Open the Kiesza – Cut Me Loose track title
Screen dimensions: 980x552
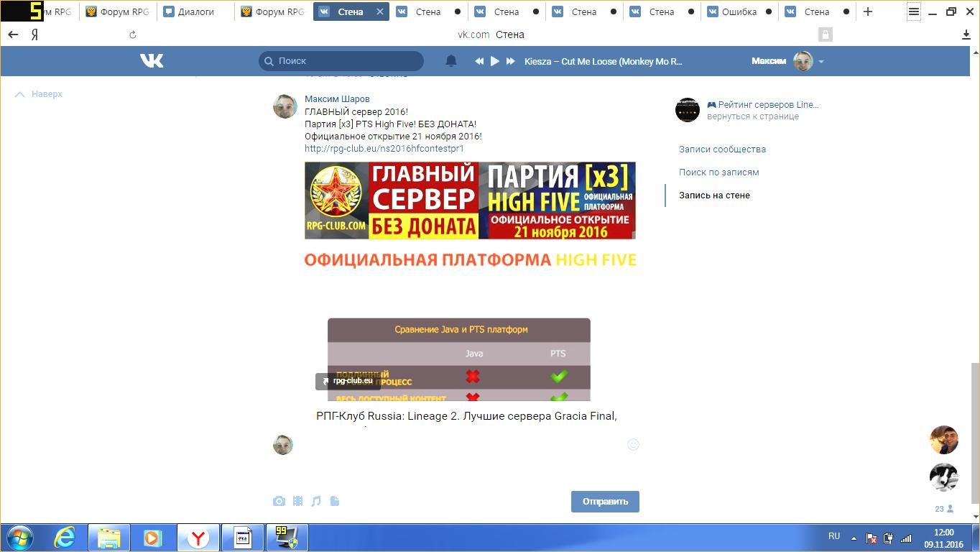click(x=604, y=61)
